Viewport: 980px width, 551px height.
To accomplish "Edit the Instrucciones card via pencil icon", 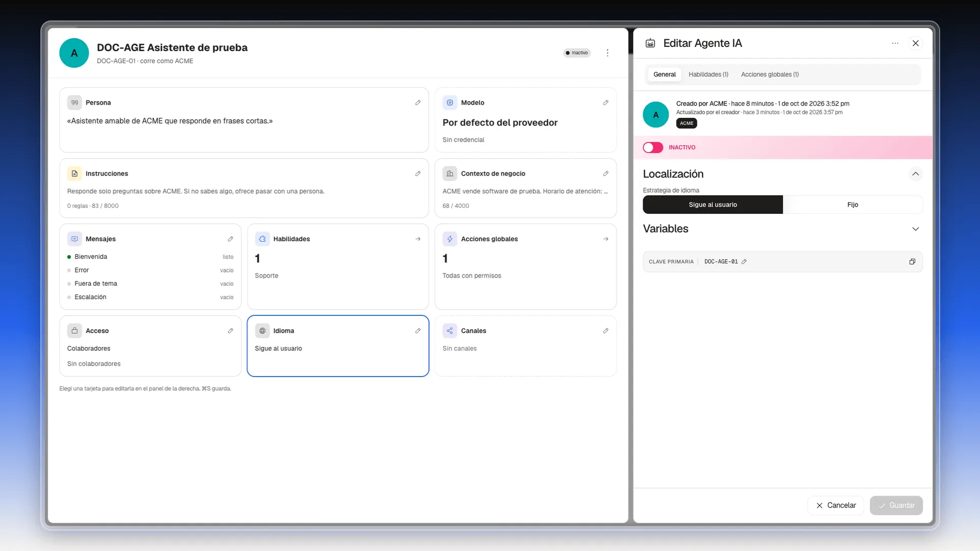I will (x=418, y=173).
